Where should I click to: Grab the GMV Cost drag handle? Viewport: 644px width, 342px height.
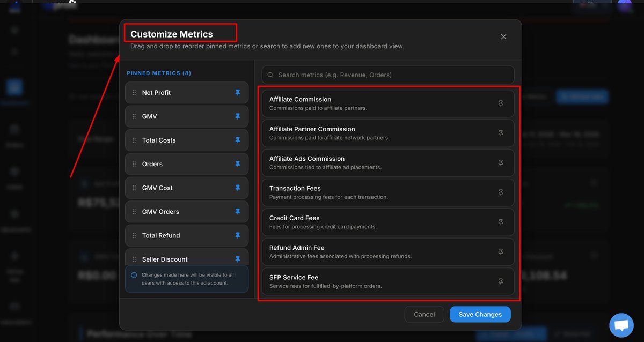(x=134, y=188)
